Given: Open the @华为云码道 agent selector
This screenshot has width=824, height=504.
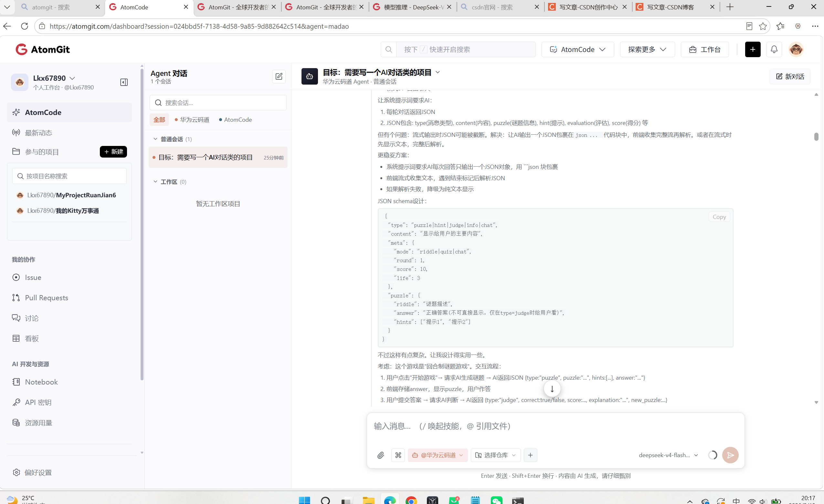Looking at the screenshot, I should 438,455.
